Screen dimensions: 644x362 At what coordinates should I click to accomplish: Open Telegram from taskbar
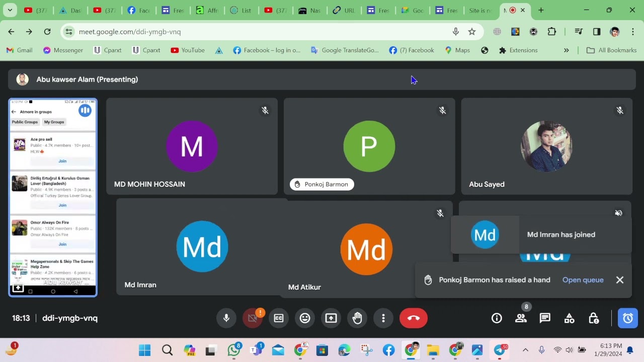pyautogui.click(x=500, y=350)
